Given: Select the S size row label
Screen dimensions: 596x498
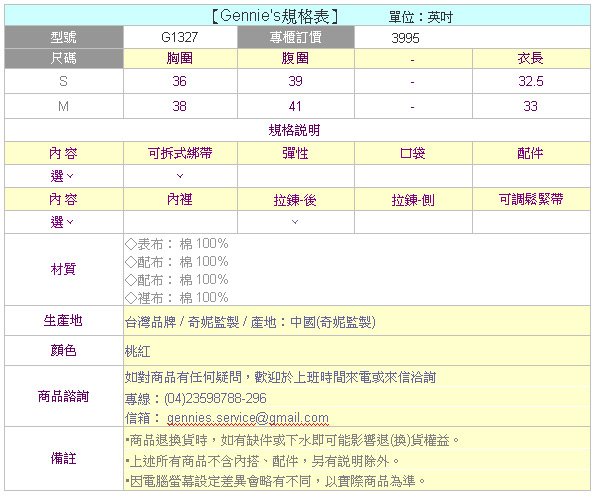Looking at the screenshot, I should pyautogui.click(x=63, y=81).
